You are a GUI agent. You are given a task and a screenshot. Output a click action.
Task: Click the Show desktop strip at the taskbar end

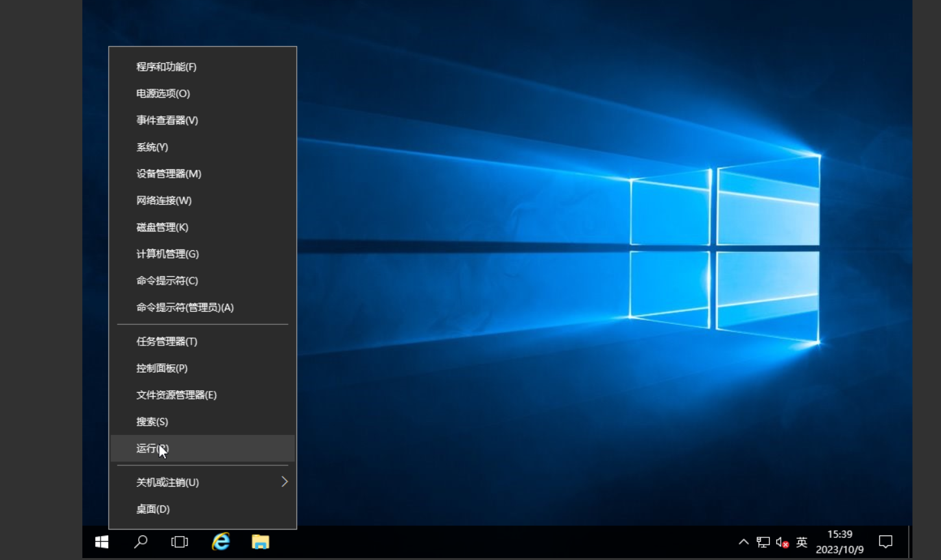click(909, 542)
